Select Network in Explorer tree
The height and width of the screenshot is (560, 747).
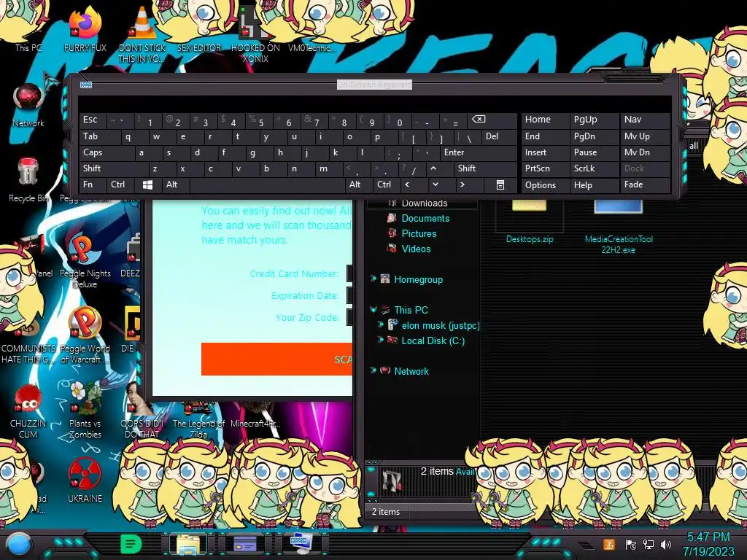click(x=411, y=371)
